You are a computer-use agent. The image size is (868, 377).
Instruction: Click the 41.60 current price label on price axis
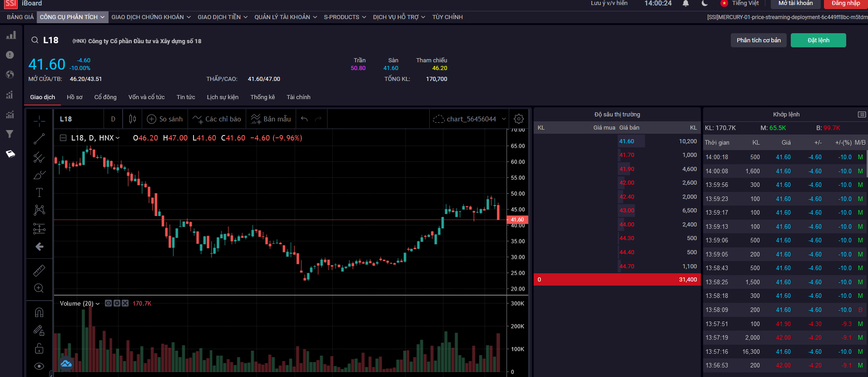[517, 220]
